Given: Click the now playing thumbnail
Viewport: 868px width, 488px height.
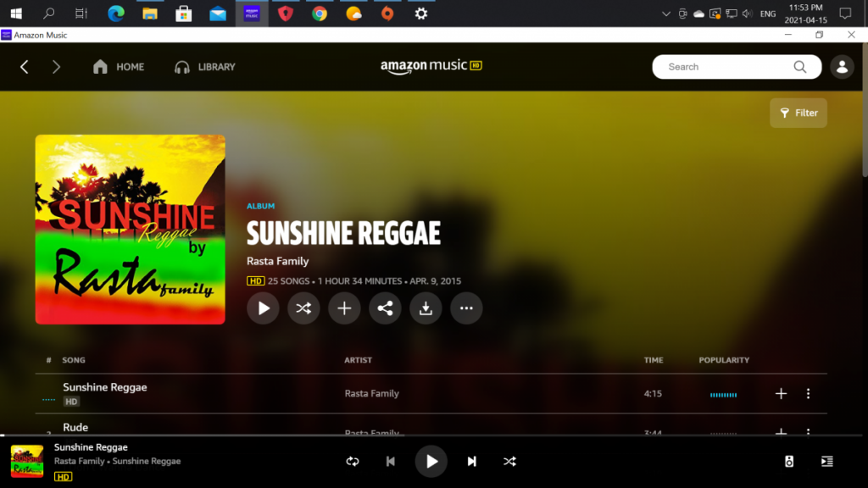Looking at the screenshot, I should [27, 462].
